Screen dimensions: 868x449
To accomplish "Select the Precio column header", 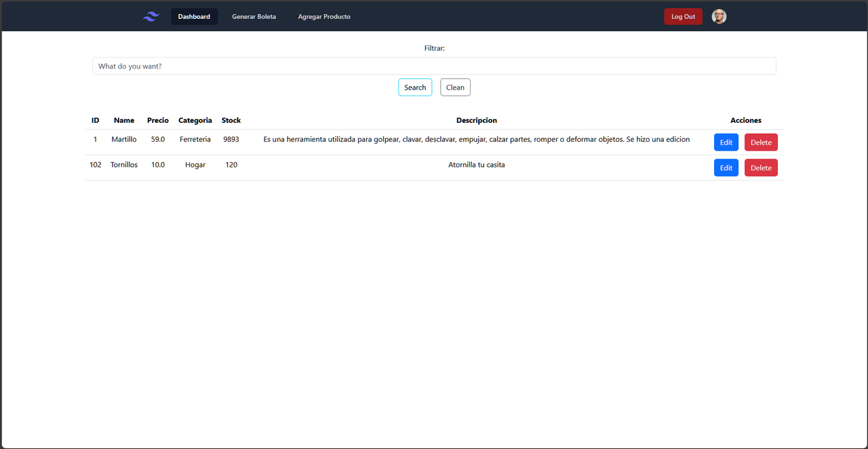I will (157, 120).
